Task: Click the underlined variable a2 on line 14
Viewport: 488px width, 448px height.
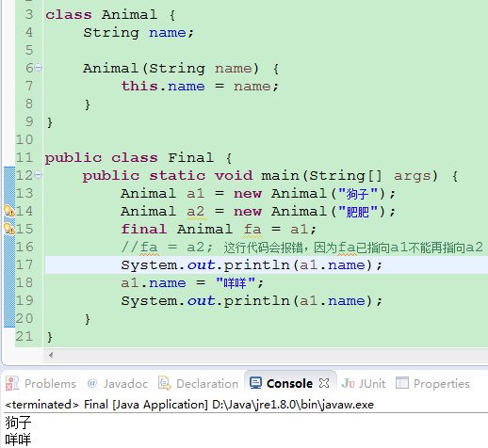Action: 196,212
